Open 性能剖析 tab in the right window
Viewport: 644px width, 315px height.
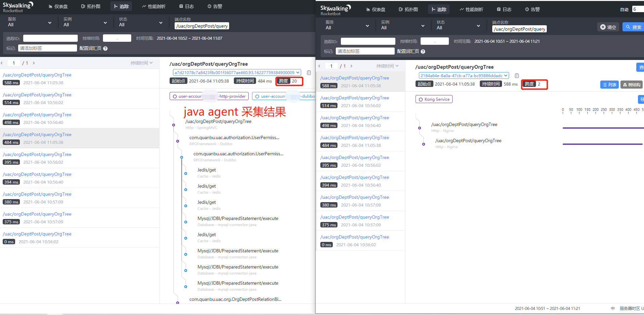pyautogui.click(x=471, y=9)
